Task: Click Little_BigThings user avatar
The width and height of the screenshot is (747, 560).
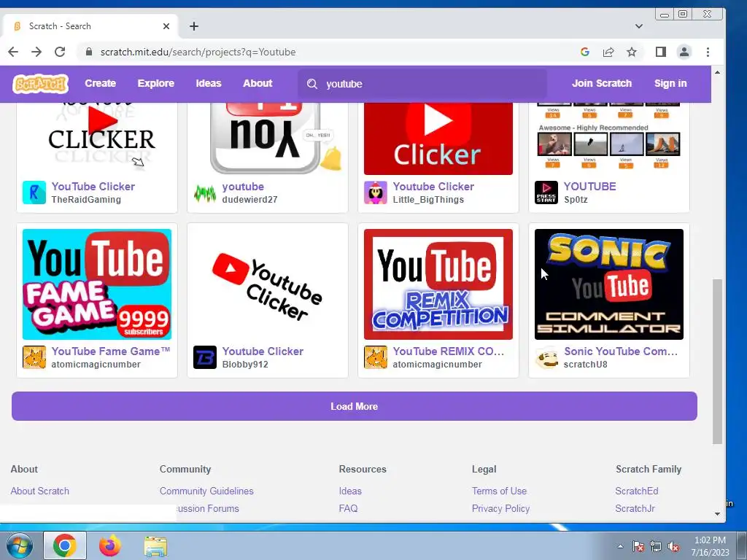Action: coord(376,192)
